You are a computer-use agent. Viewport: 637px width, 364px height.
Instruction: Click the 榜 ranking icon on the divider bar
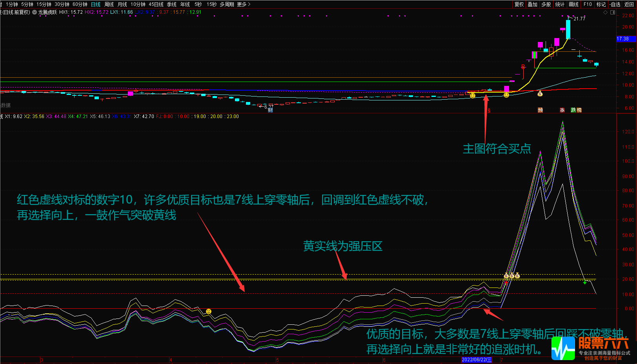point(579,110)
